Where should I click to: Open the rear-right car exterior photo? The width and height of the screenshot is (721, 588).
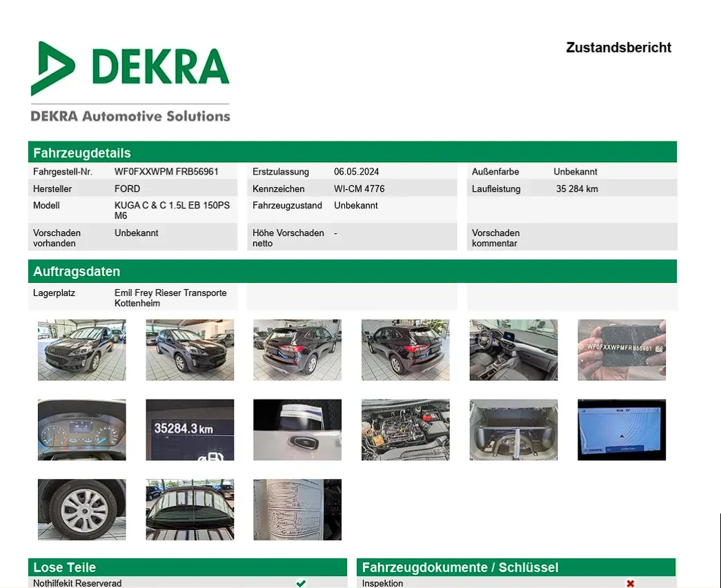pos(297,350)
